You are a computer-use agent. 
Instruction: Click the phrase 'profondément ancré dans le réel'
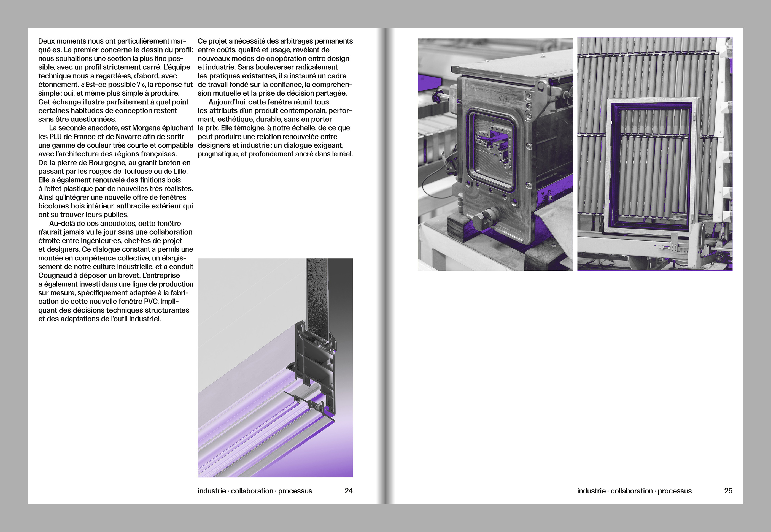tap(300, 154)
